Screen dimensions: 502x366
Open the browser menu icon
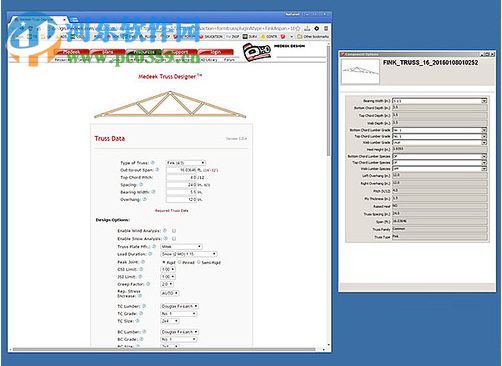(326, 29)
